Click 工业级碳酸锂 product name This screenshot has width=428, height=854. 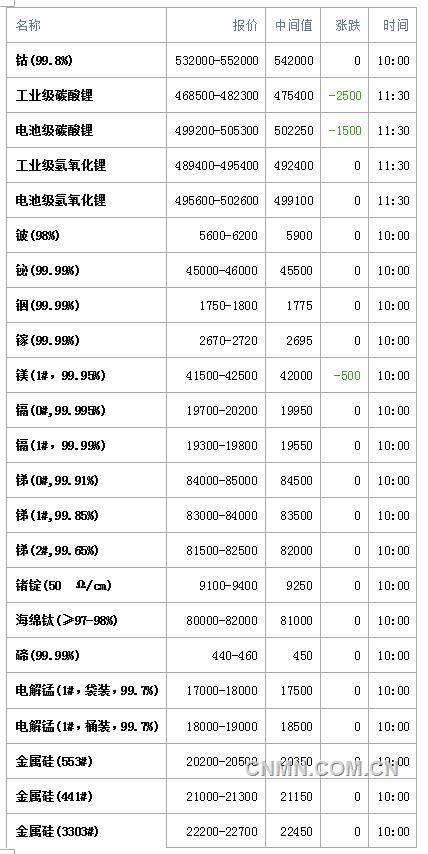coord(54,95)
